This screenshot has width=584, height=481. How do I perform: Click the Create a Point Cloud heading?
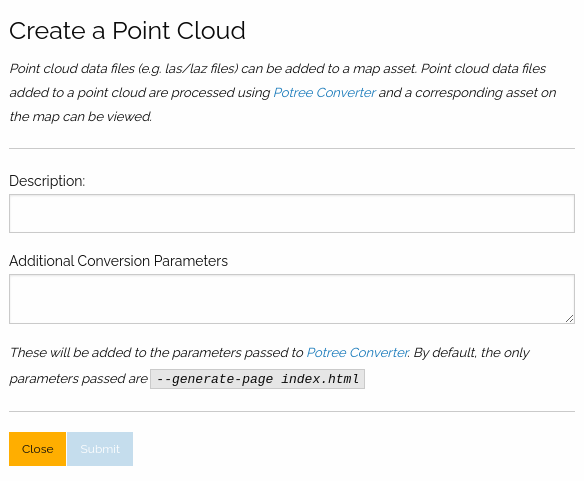[127, 31]
